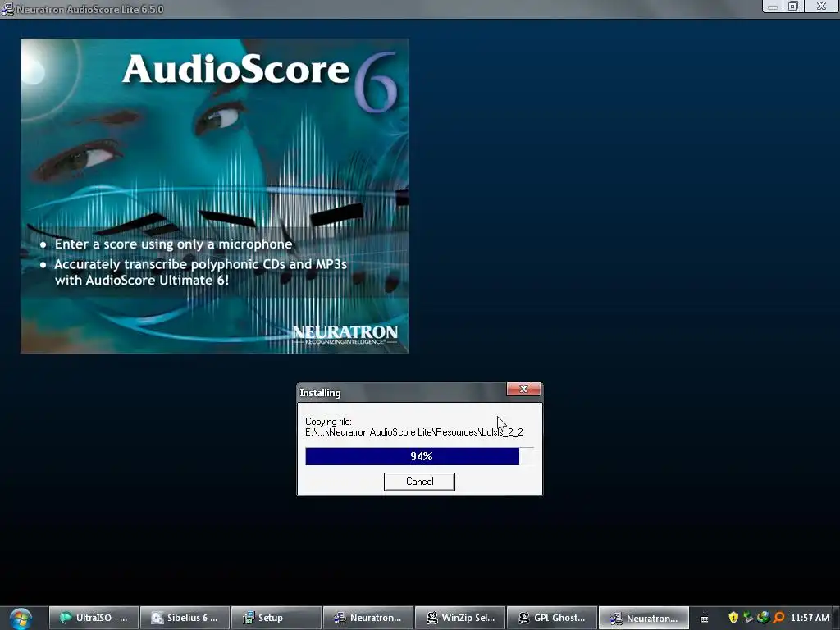The height and width of the screenshot is (630, 840).
Task: Click the UltraISO icon in the taskbar
Action: tap(66, 618)
